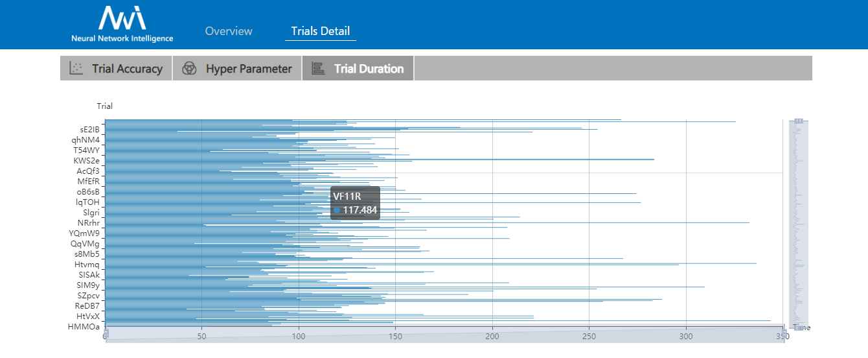This screenshot has width=868, height=358.
Task: Click trial label s8Mb5
Action: click(87, 254)
